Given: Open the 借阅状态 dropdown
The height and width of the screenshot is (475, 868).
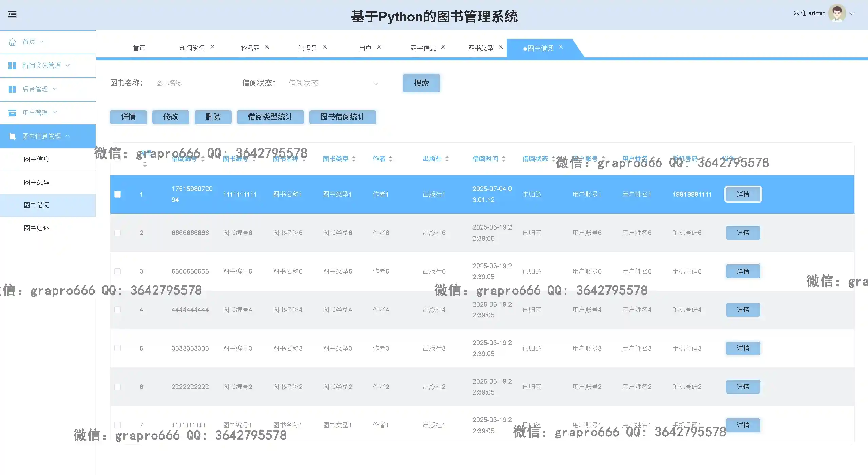Looking at the screenshot, I should click(x=332, y=83).
